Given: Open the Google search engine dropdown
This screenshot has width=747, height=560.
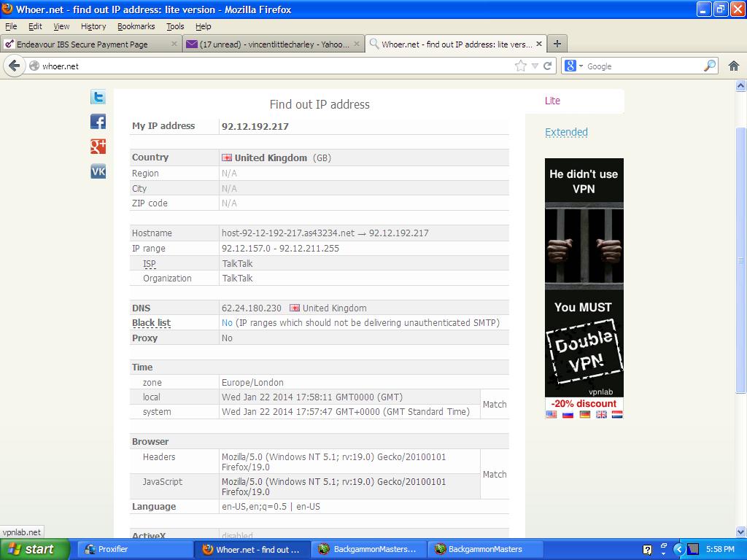Looking at the screenshot, I should coord(581,66).
